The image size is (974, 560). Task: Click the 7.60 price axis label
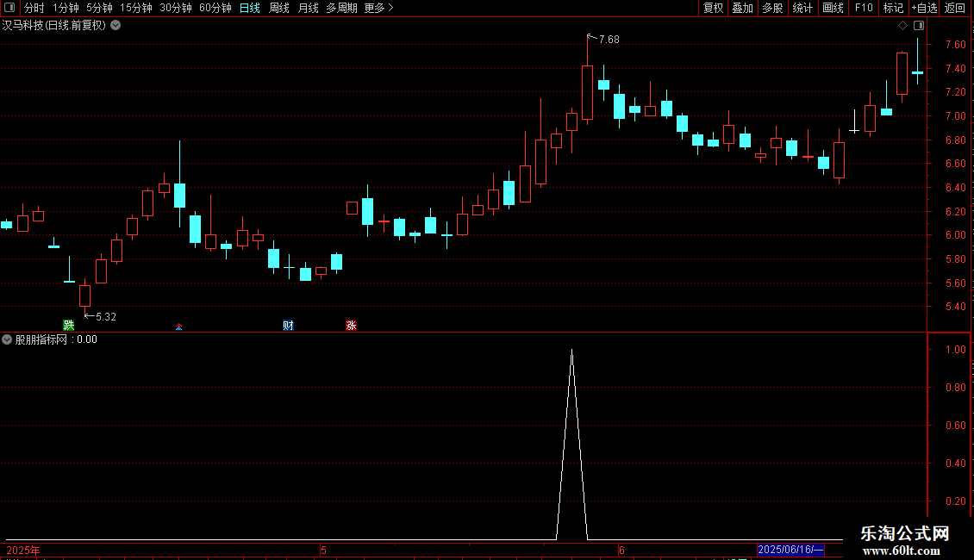point(955,45)
